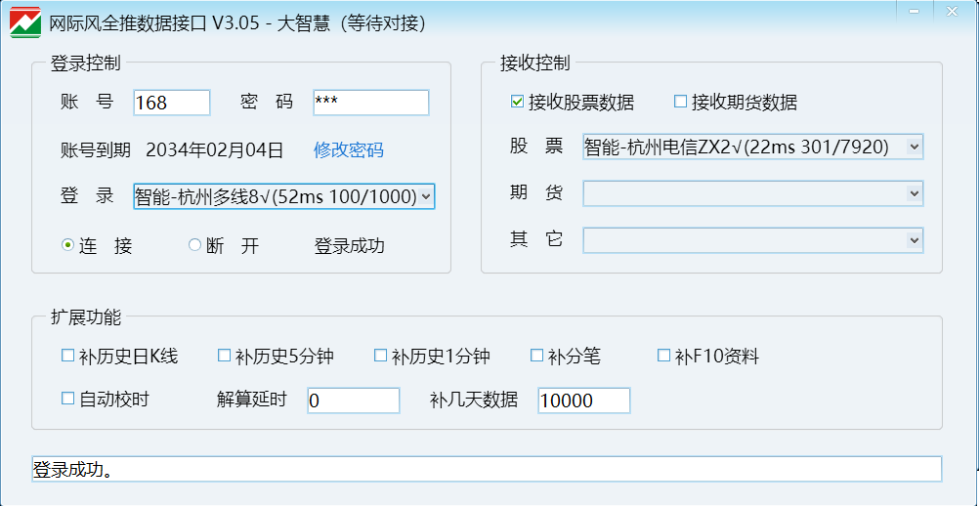Focus the 密码 password field
The height and width of the screenshot is (506, 980).
(371, 103)
